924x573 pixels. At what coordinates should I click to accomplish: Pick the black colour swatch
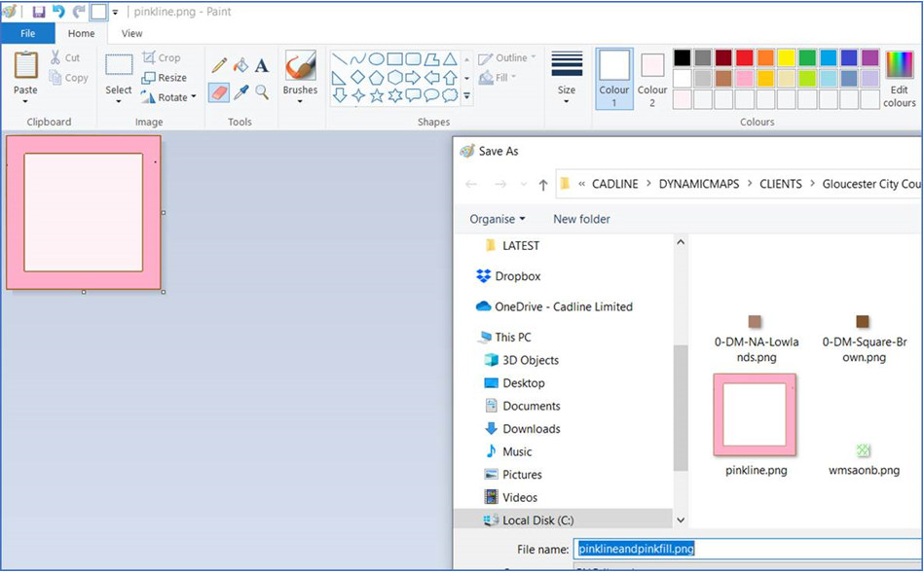point(682,57)
